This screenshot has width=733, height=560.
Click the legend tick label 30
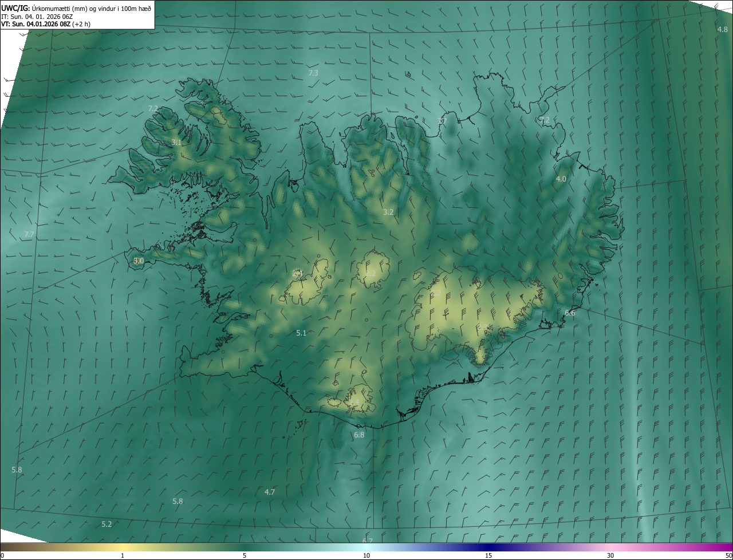coord(610,555)
